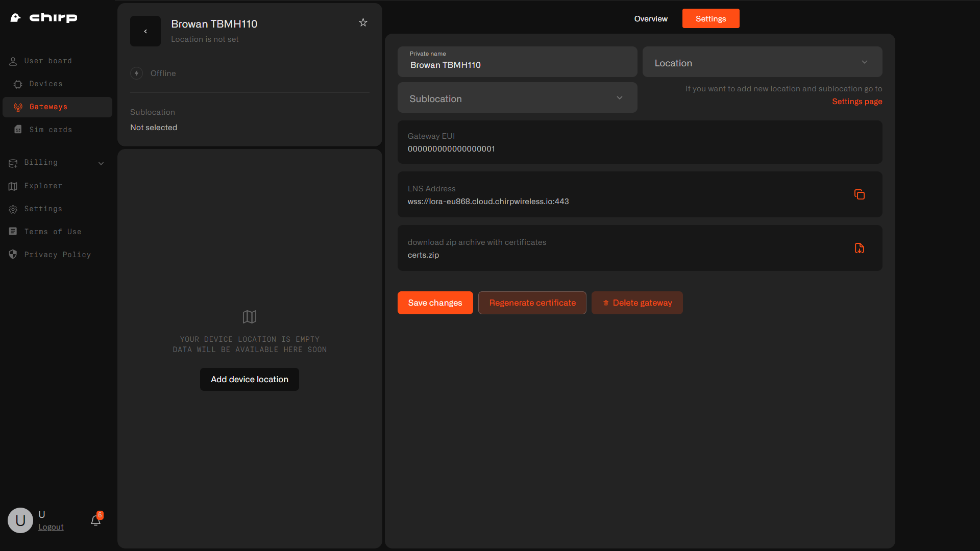Go back with the arrow button

[145, 31]
